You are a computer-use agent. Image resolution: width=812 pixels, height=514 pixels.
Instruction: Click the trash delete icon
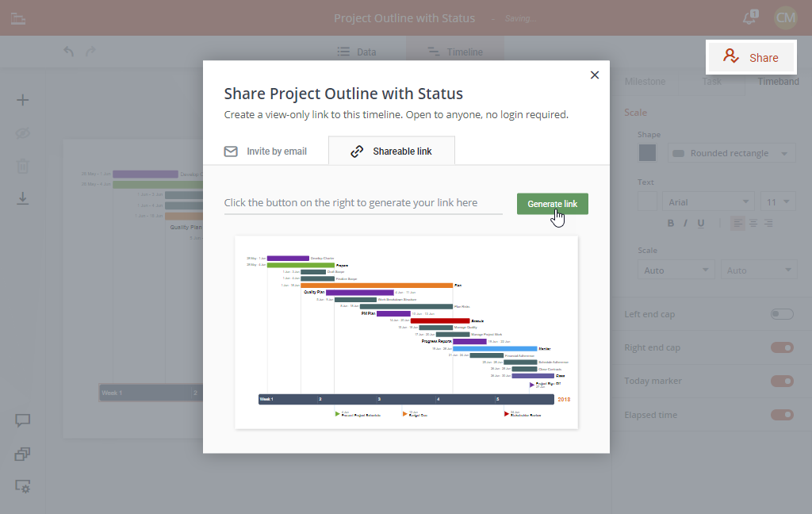23,166
